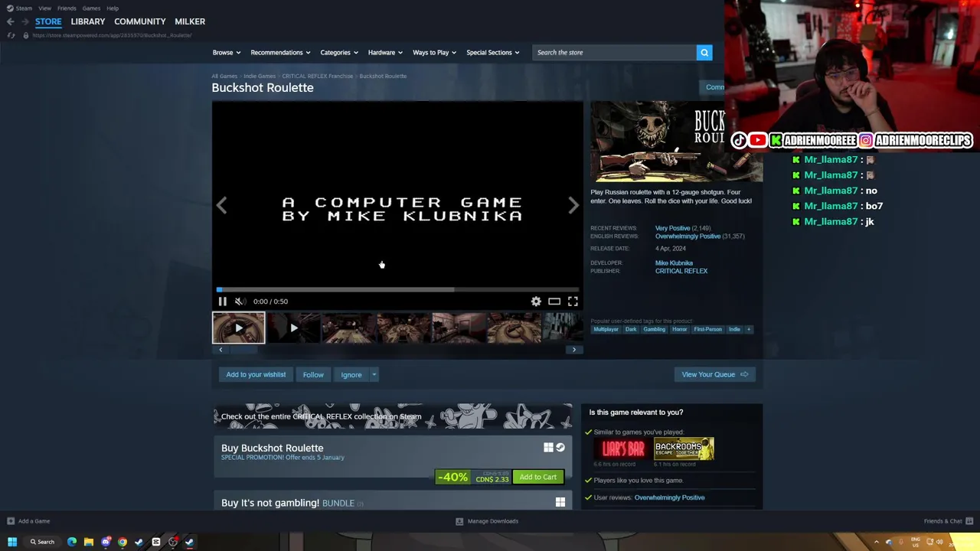The width and height of the screenshot is (980, 551).
Task: Click the store search magnifier button
Action: [x=704, y=52]
